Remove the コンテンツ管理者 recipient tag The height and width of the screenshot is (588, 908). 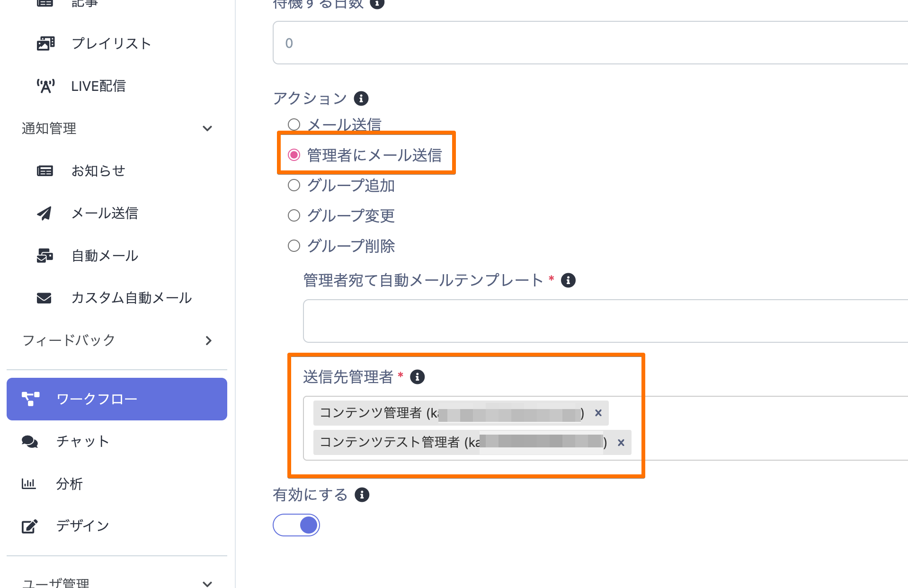coord(598,413)
